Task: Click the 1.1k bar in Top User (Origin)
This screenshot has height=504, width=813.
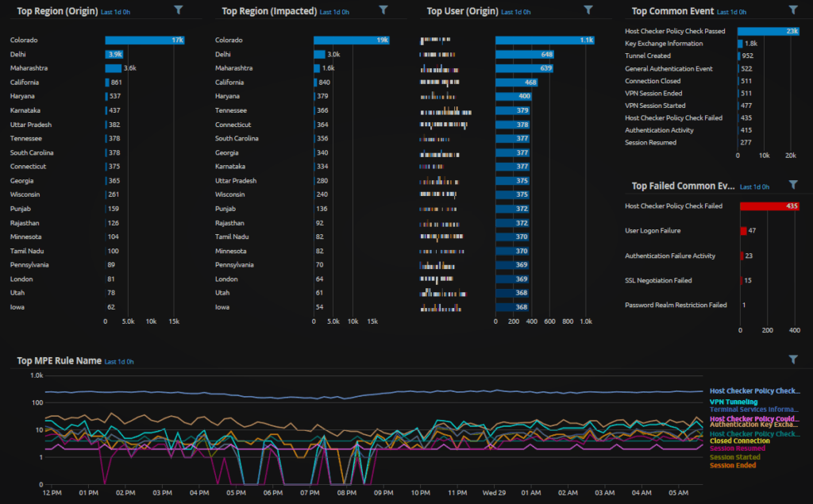Action: coord(545,40)
